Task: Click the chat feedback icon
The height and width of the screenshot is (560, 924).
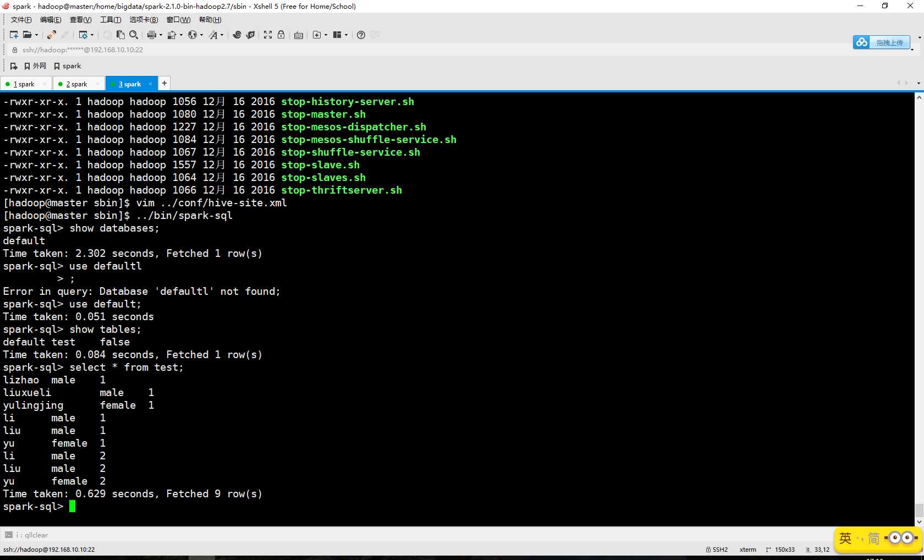Action: (x=375, y=35)
